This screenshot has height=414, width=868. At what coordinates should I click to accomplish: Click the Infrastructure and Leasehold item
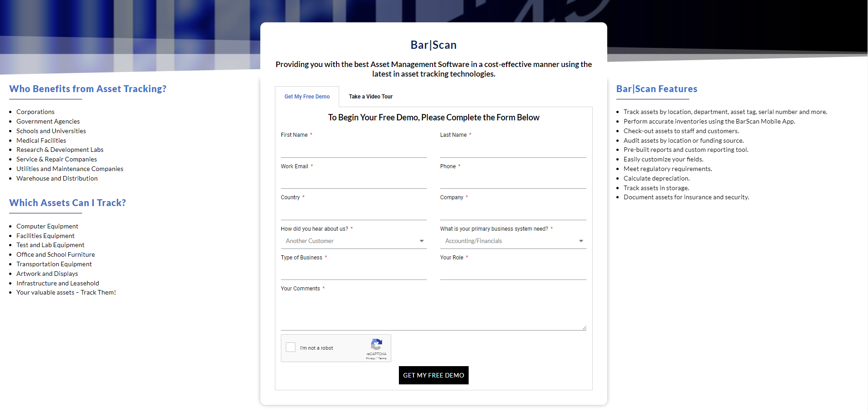click(57, 283)
